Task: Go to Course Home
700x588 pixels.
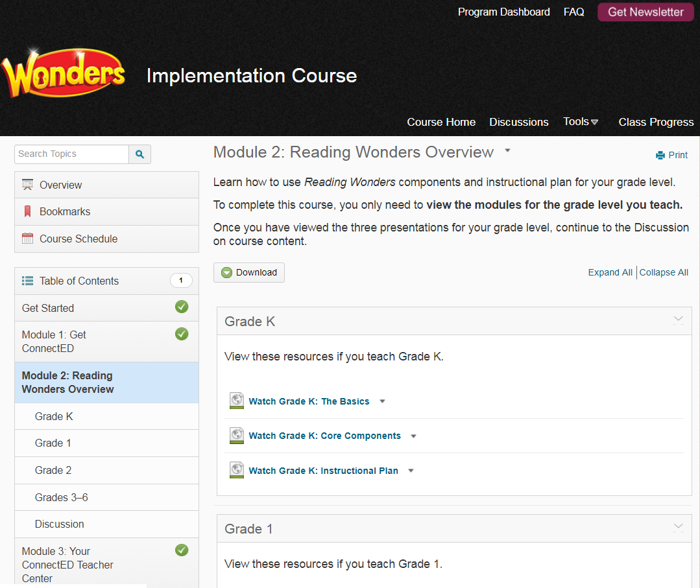Action: (x=441, y=122)
